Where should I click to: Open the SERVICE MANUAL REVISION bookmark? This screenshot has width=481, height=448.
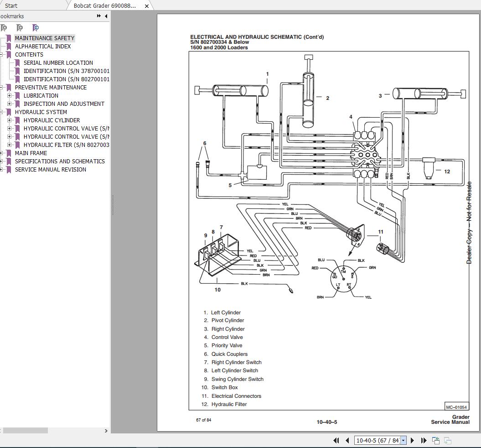tap(50, 169)
